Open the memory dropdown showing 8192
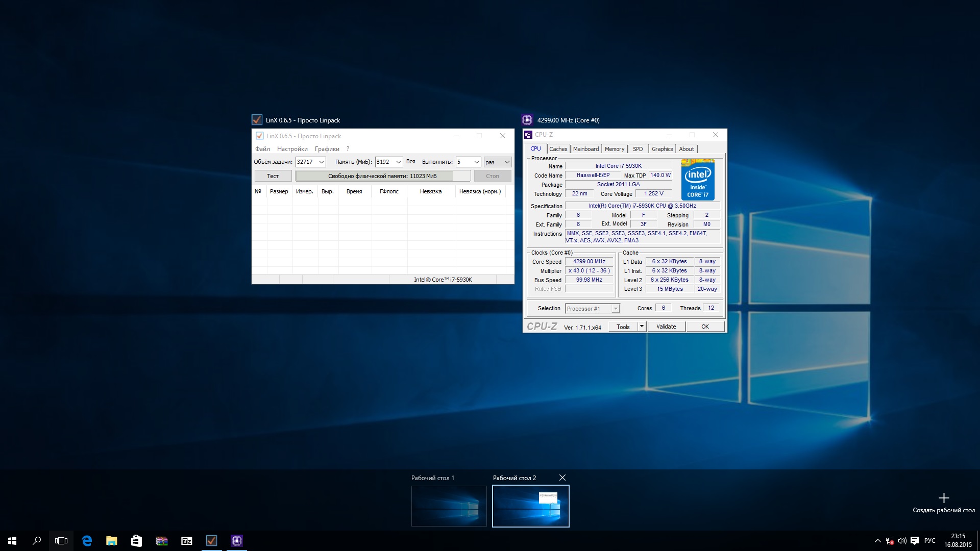Viewport: 980px width, 551px height. pyautogui.click(x=399, y=162)
